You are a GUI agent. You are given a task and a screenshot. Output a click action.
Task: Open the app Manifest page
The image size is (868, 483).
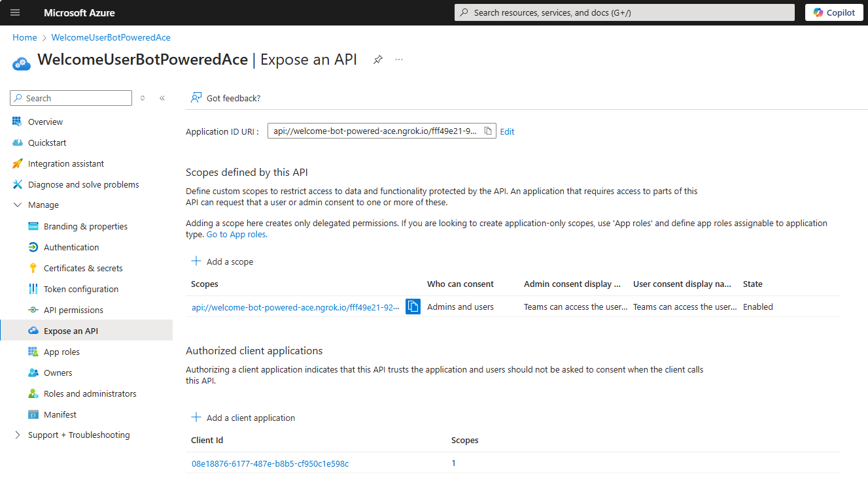point(60,414)
